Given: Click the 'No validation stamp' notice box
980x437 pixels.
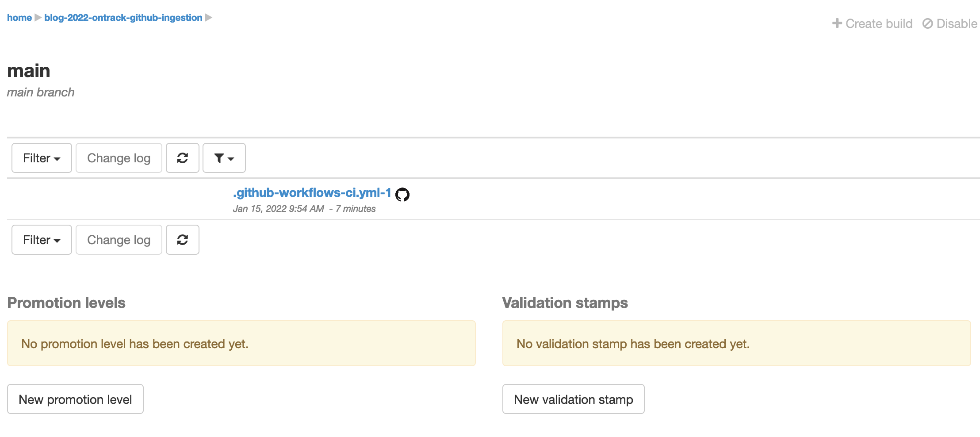Looking at the screenshot, I should (736, 343).
